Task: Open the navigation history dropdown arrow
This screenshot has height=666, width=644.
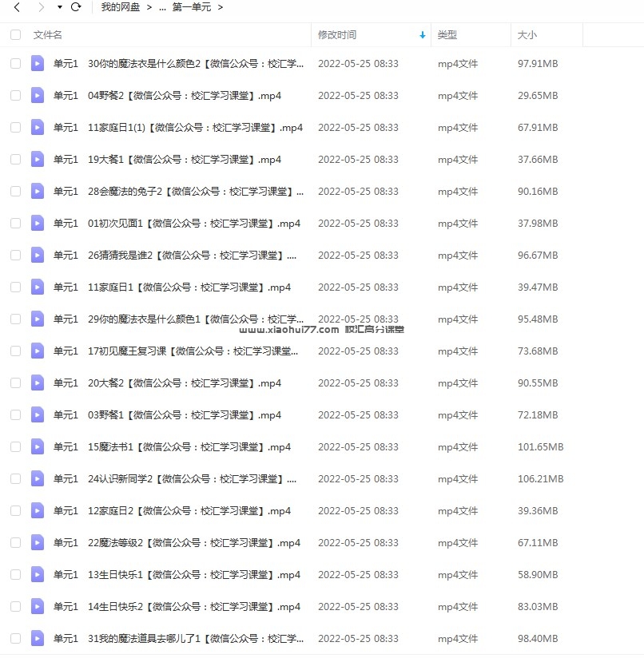Action: click(x=59, y=7)
